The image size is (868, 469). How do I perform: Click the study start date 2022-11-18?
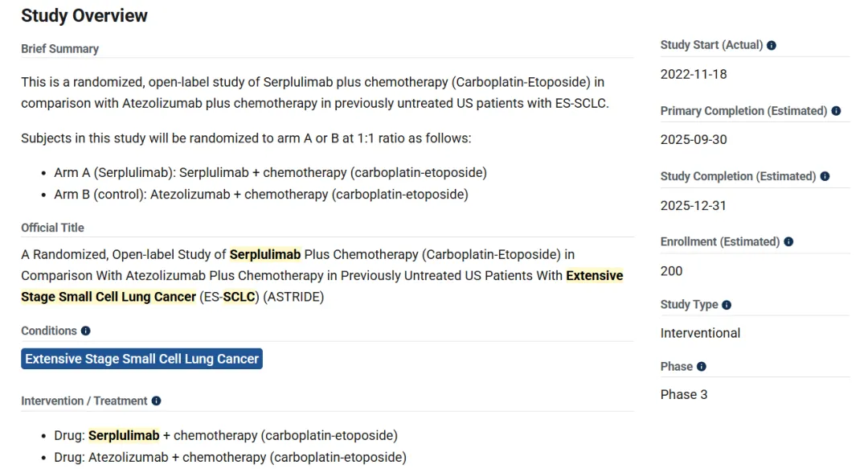(694, 74)
